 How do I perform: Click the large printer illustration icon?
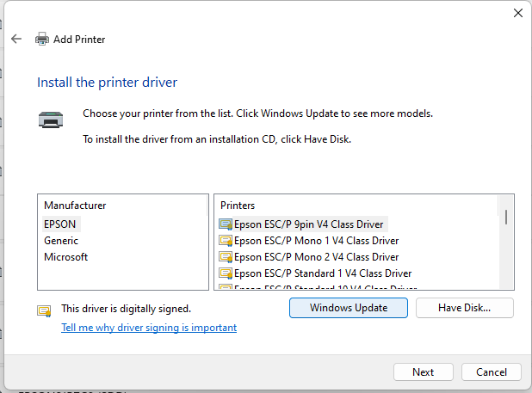click(51, 120)
